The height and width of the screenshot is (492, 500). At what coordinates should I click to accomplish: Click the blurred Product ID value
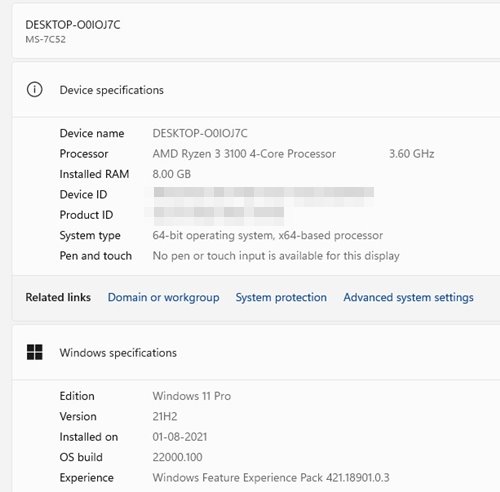[219, 215]
